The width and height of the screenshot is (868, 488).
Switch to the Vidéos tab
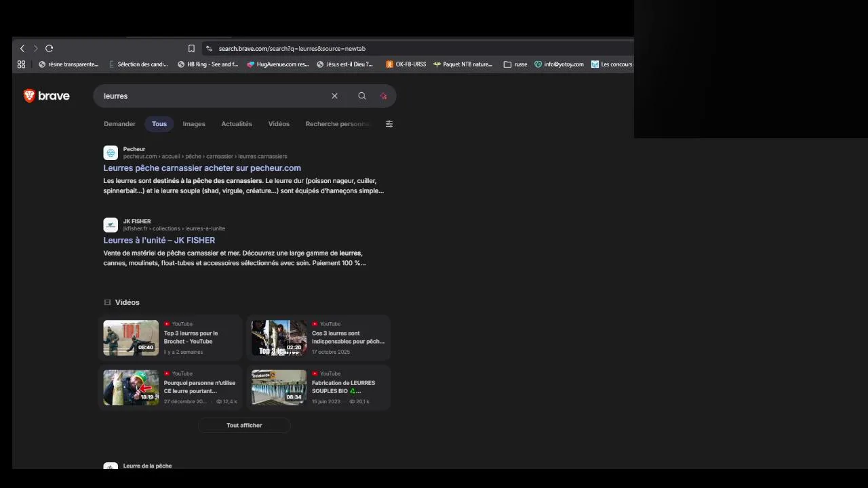click(279, 124)
